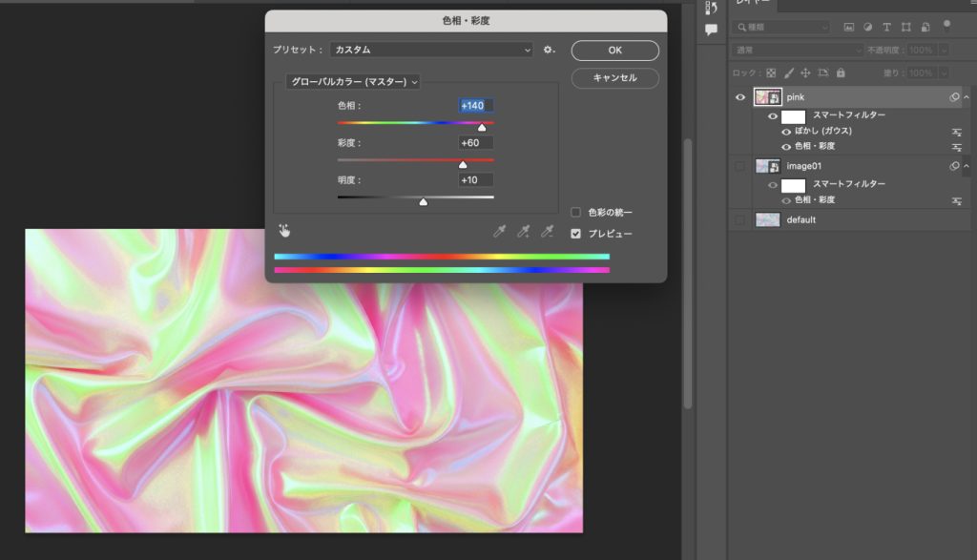Click the lock position move icon

(x=805, y=73)
